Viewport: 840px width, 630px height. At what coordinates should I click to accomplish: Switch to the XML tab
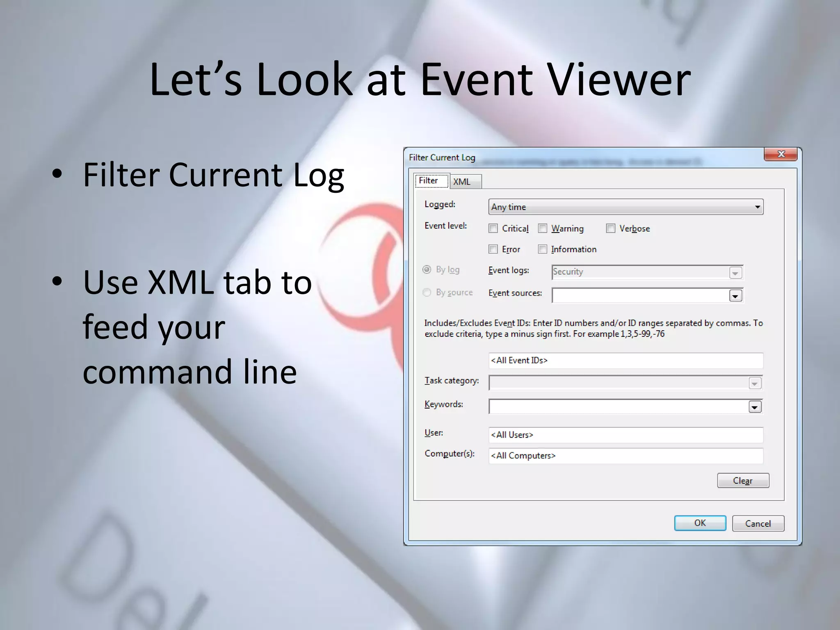click(x=466, y=182)
